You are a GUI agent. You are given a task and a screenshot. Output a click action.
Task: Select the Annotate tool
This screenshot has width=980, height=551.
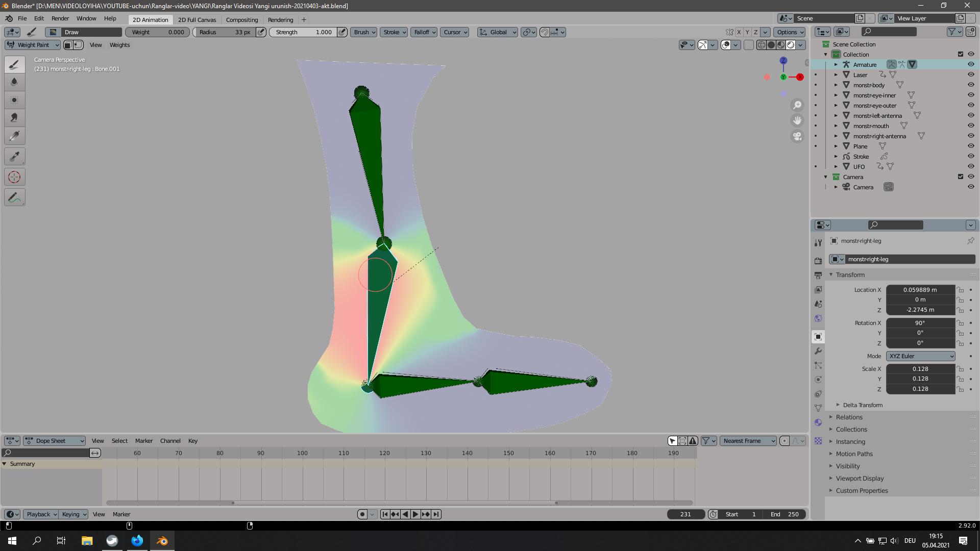point(14,197)
